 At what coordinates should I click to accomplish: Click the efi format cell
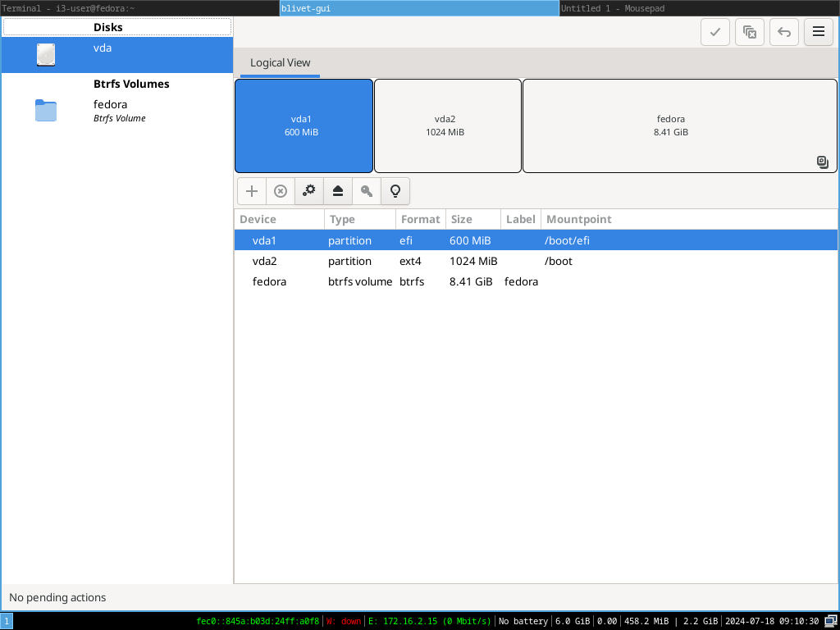pyautogui.click(x=406, y=240)
